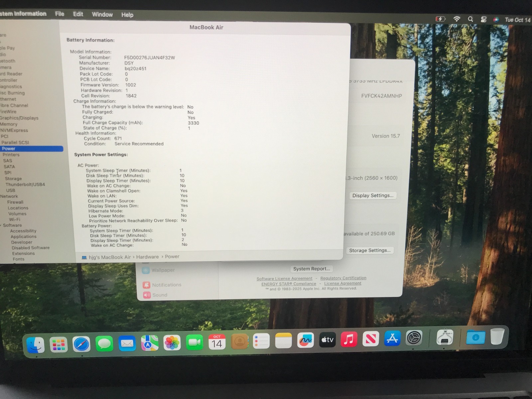532x399 pixels.
Task: Click the battery charging status icon
Action: (x=440, y=19)
